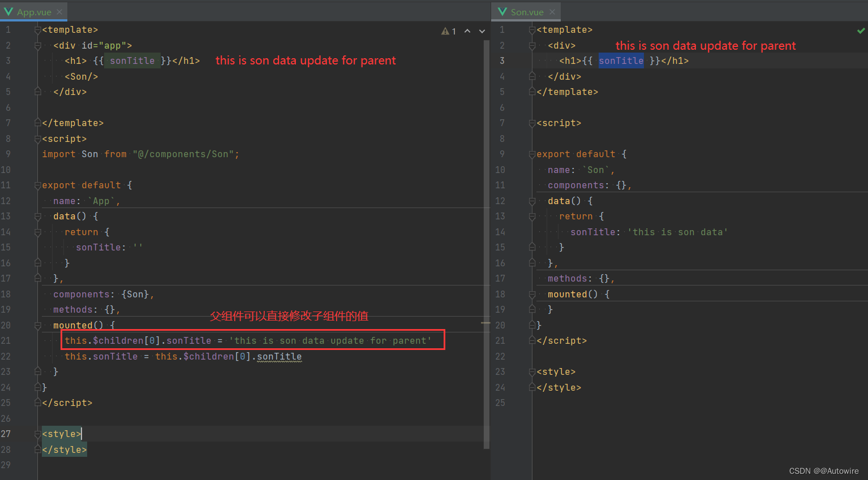
Task: Collapse the <div> block in Son.vue
Action: coord(532,45)
